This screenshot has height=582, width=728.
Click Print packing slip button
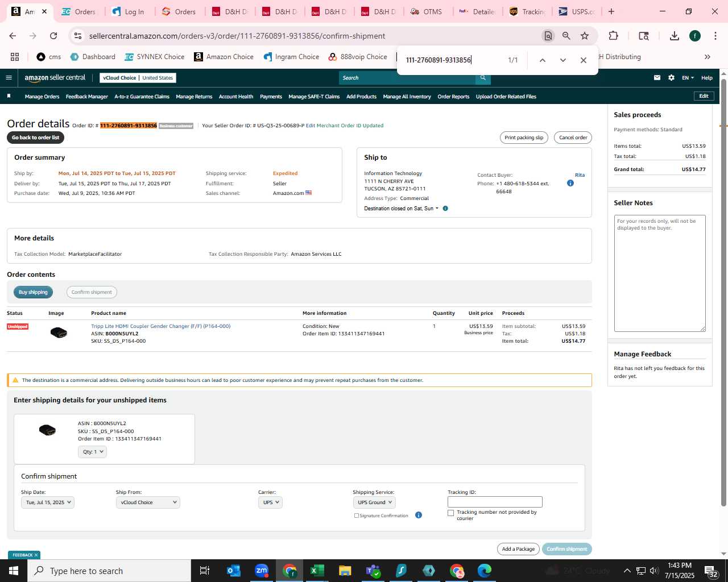(524, 138)
